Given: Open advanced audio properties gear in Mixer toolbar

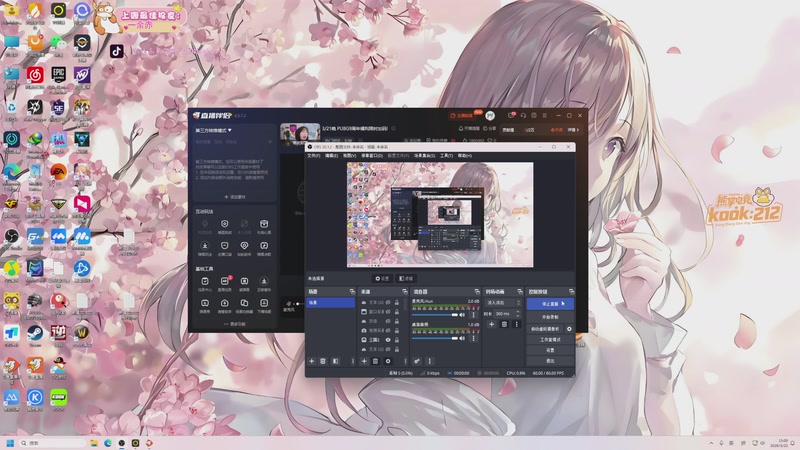Looking at the screenshot, I should click(417, 361).
